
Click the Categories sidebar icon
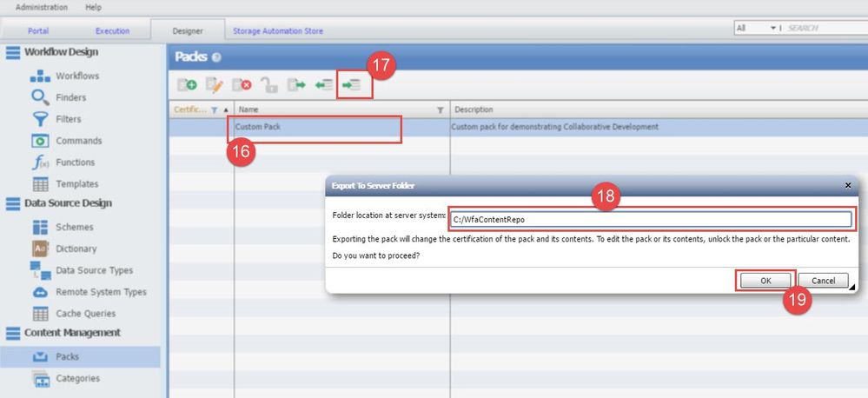pyautogui.click(x=41, y=379)
